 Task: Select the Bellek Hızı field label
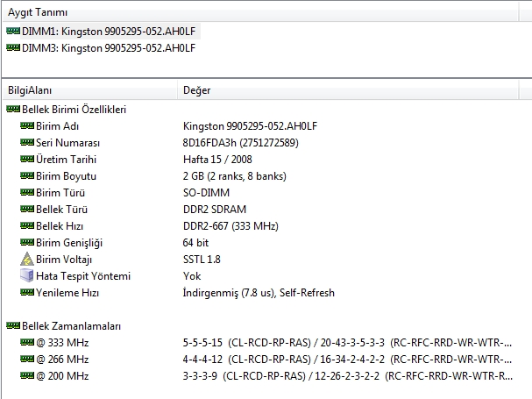tap(60, 226)
